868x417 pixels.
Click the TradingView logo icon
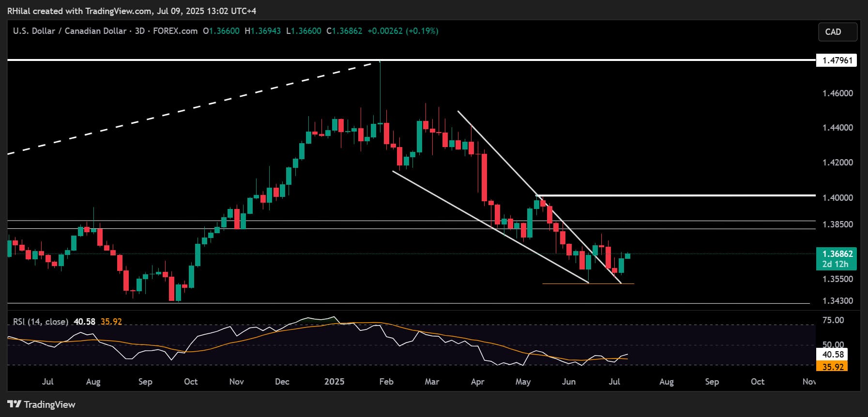[x=15, y=404]
